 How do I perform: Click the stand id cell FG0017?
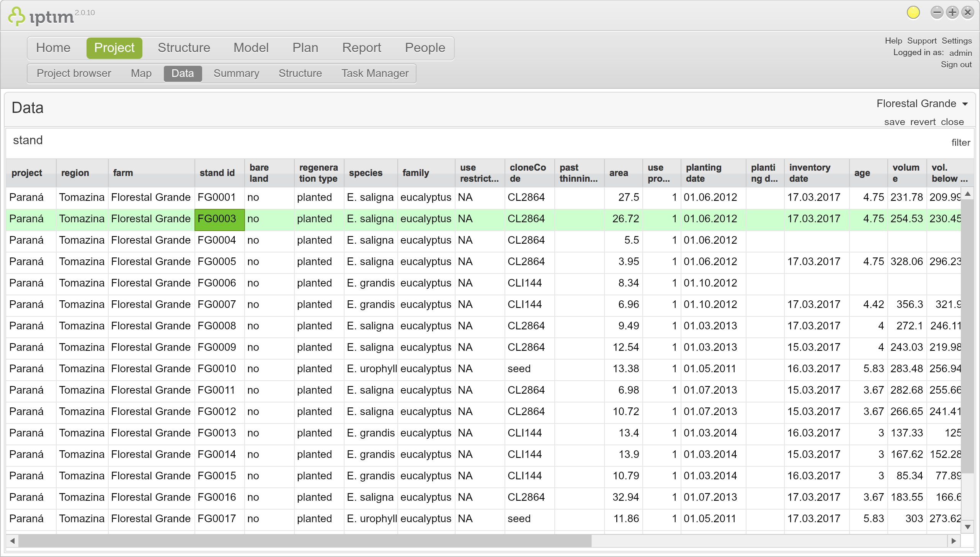coord(219,519)
